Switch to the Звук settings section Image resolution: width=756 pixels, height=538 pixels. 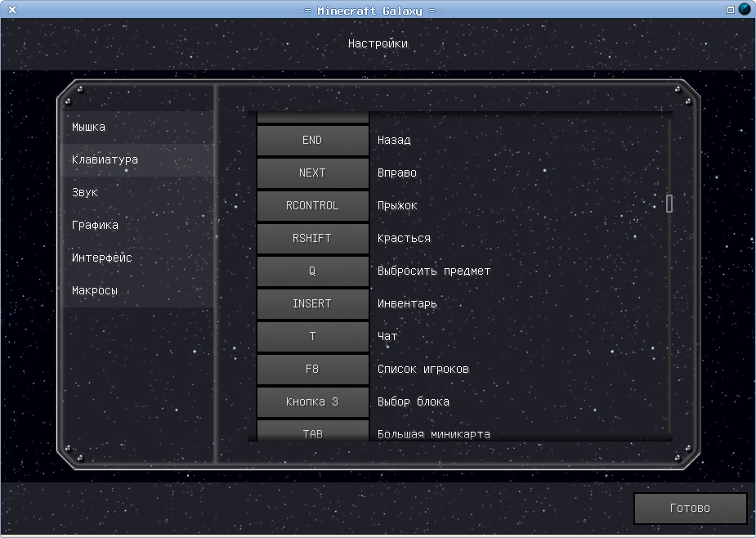(85, 193)
